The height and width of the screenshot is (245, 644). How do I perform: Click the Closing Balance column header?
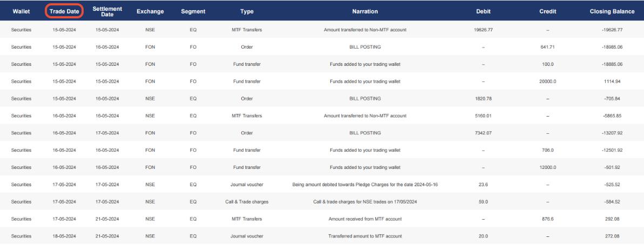(x=612, y=11)
